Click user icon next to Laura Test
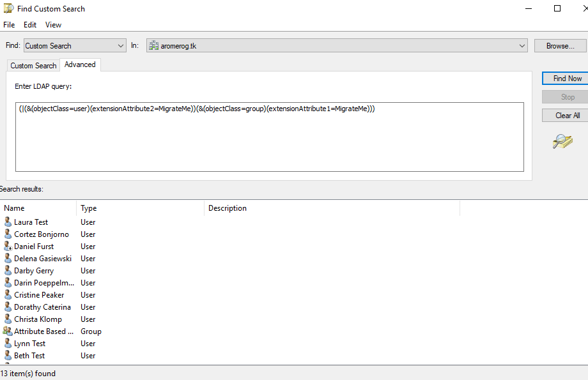Screen dimensions: 588x380 [x=8, y=222]
